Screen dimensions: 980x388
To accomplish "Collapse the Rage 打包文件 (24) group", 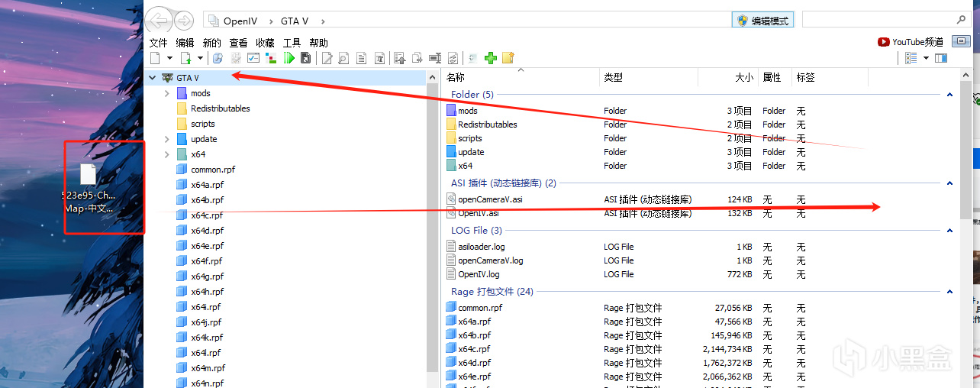I will pos(949,292).
